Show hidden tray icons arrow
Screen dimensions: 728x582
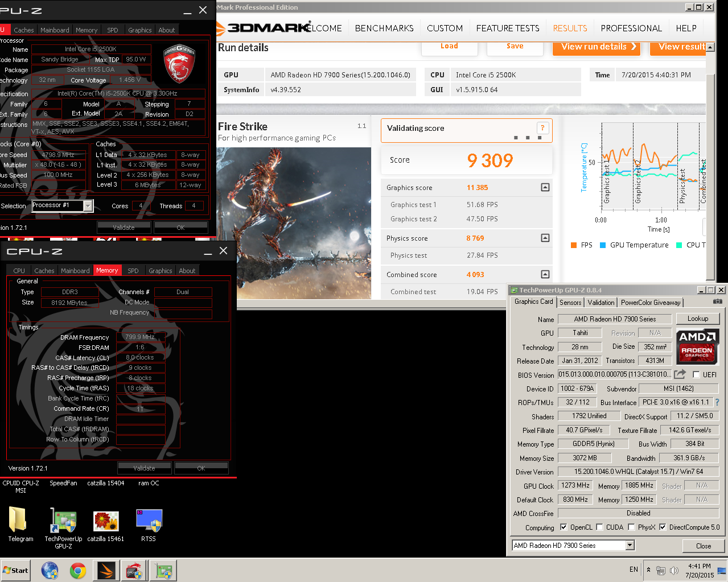[648, 569]
